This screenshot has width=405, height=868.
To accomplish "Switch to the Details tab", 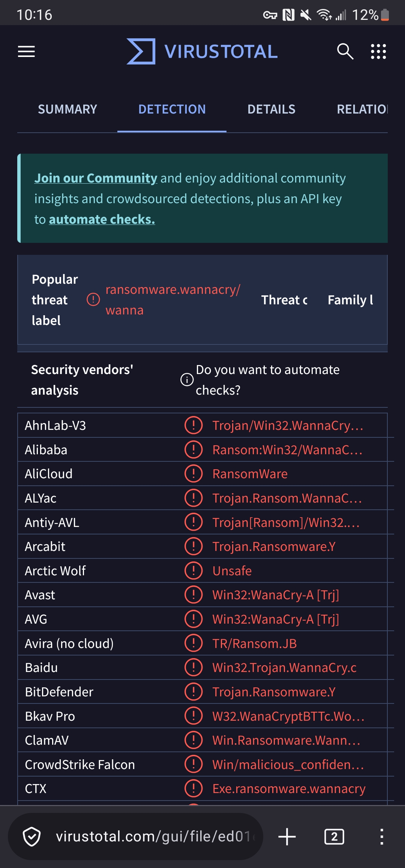I will (271, 109).
